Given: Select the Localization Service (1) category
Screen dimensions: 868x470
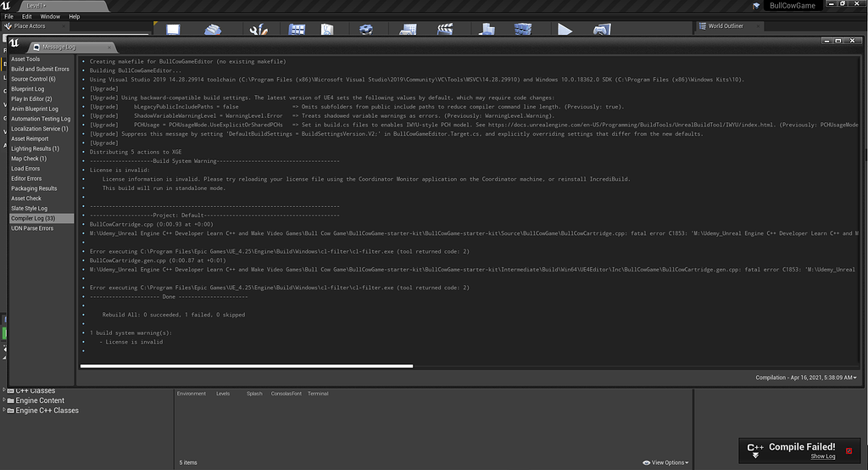Looking at the screenshot, I should click(42, 129).
